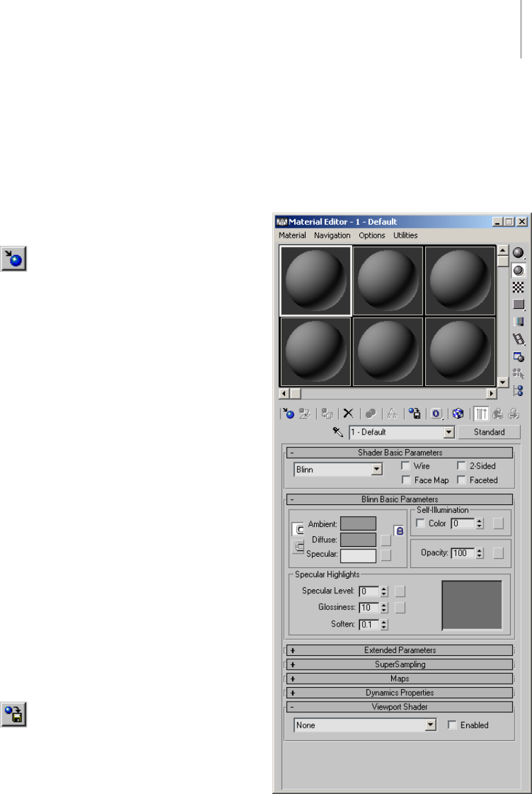Open the Sample UV Tiling flyout

(x=518, y=304)
